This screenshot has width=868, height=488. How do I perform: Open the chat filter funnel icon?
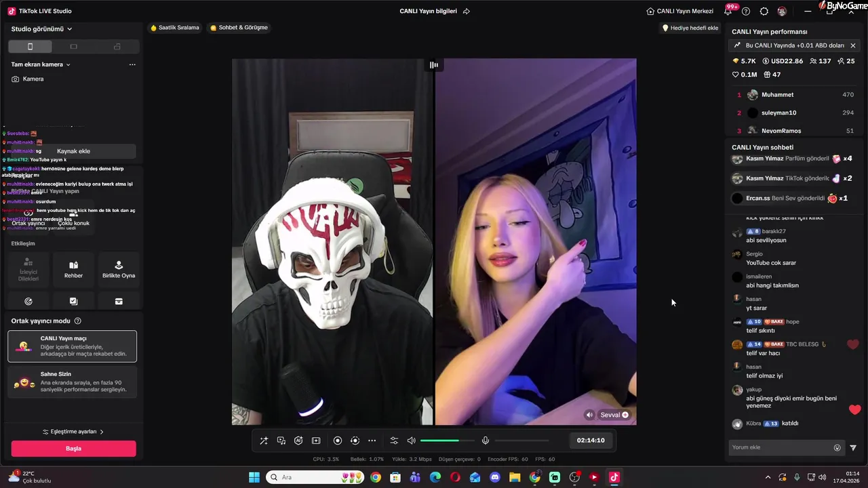point(853,447)
